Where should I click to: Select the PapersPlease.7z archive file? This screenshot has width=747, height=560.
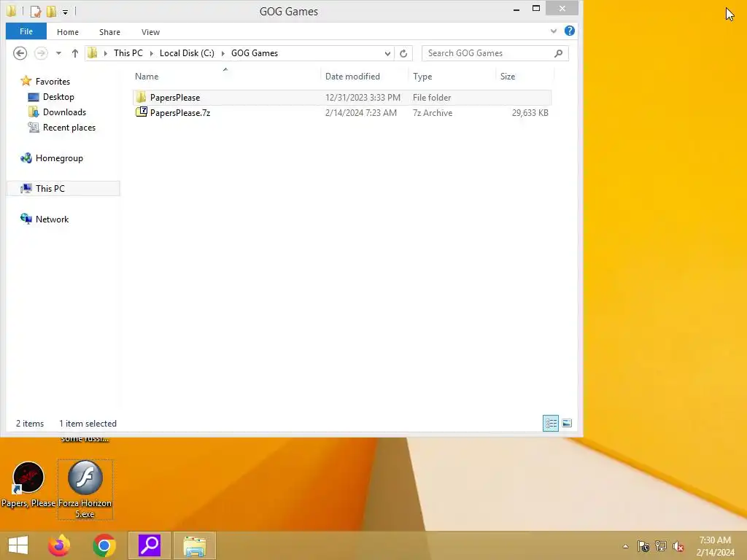pos(342,113)
